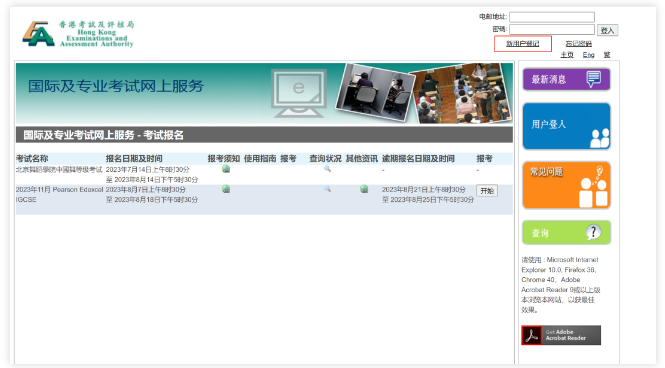Click the 其他资讯 column header
The width and height of the screenshot is (665, 368).
(361, 159)
